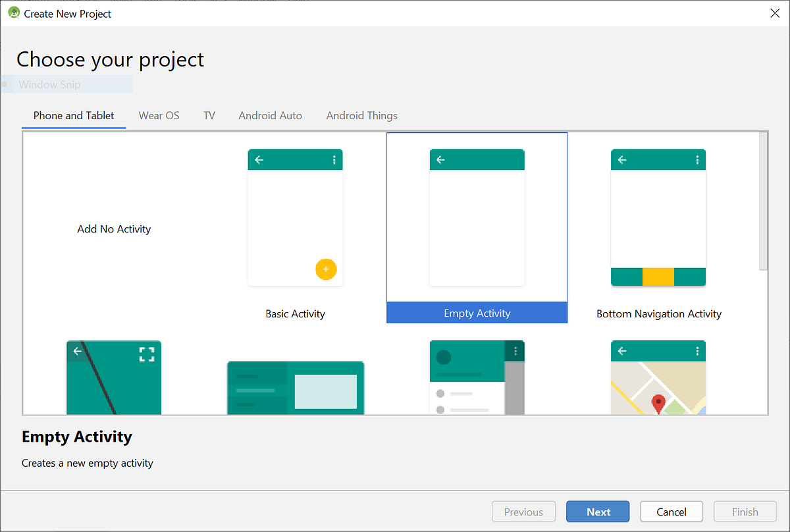The width and height of the screenshot is (790, 532).
Task: Click the Previous button
Action: [523, 511]
